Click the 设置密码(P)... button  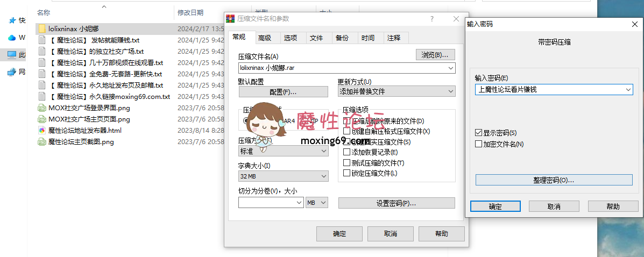point(397,203)
